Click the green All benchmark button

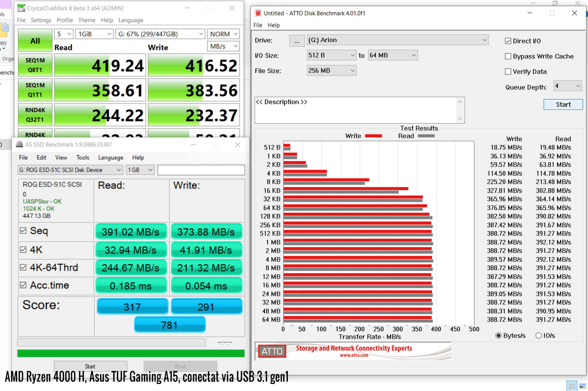pyautogui.click(x=35, y=41)
